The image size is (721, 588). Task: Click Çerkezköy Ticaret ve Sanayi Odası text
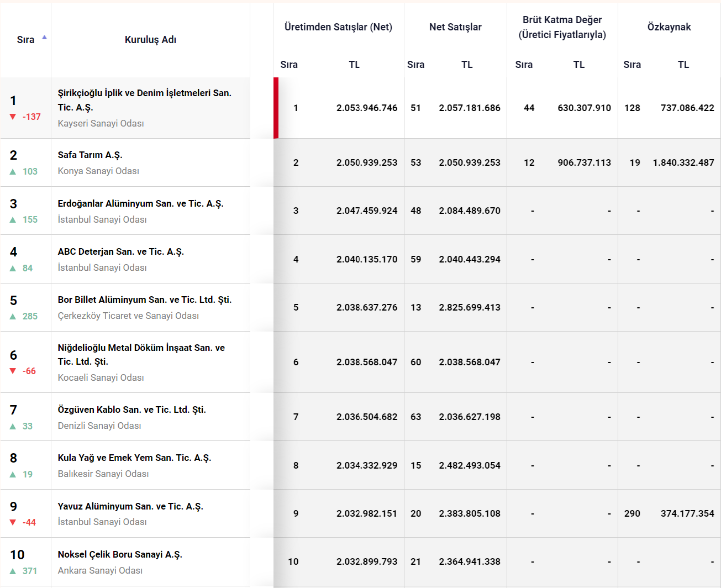(128, 316)
